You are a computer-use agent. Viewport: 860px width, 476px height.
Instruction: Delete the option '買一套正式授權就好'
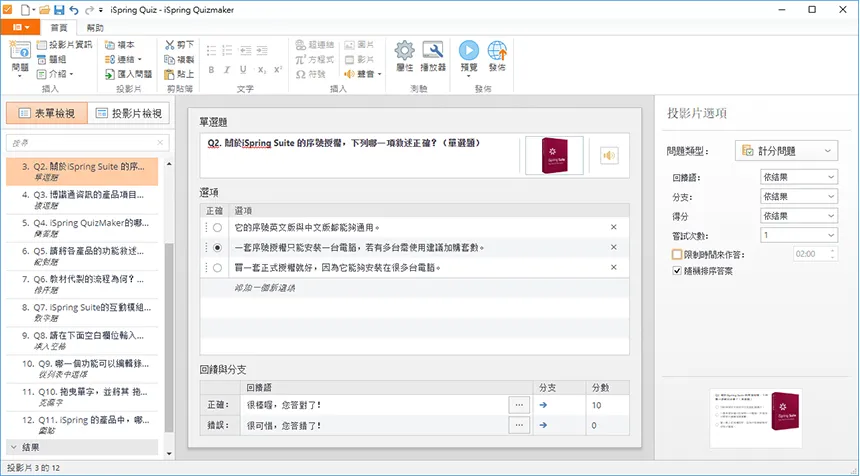(x=614, y=268)
